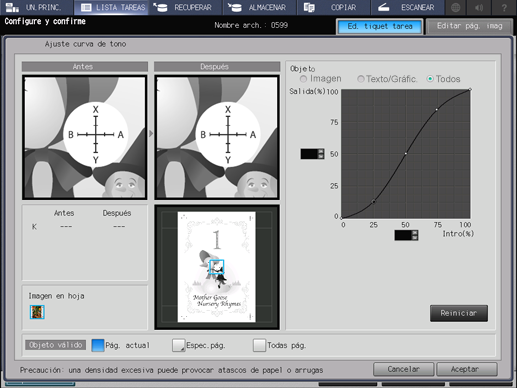Click the Imagen en hoja thumbnail

pyautogui.click(x=37, y=312)
